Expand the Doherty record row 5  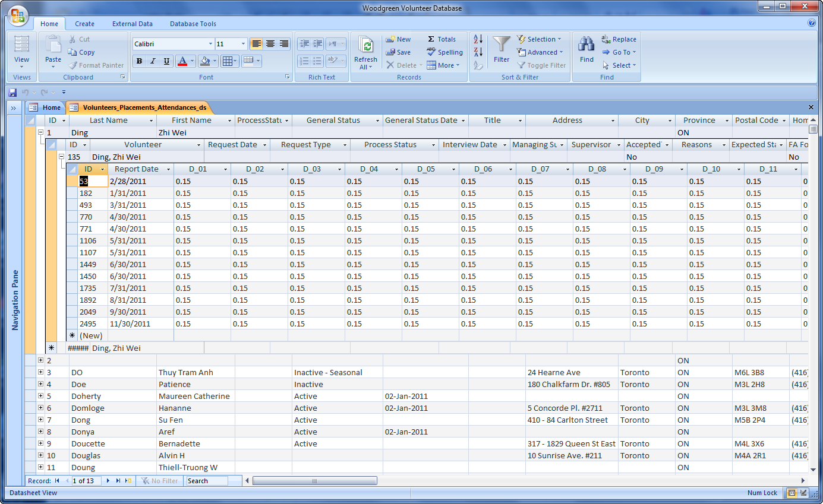point(40,396)
